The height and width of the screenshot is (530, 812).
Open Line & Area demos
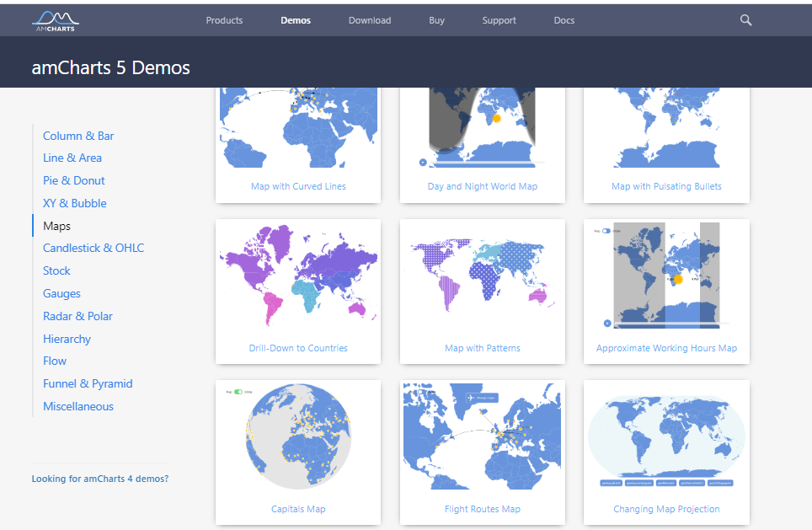click(x=72, y=158)
